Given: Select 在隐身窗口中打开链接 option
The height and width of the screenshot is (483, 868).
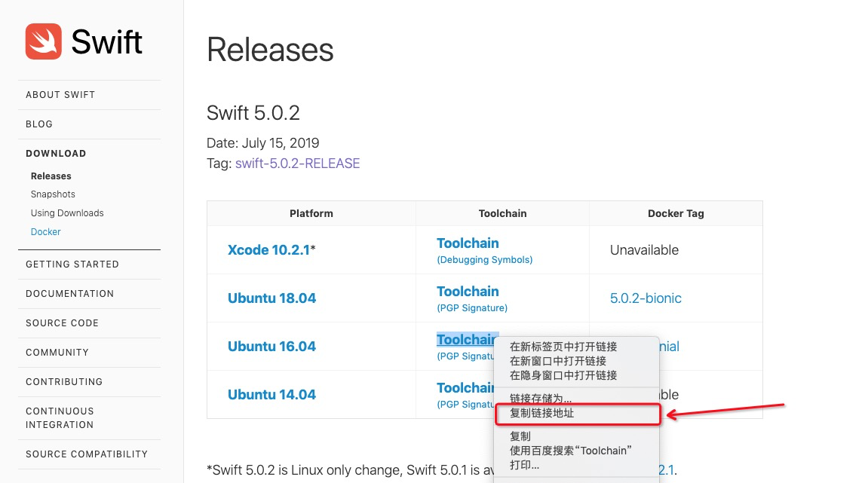Looking at the screenshot, I should click(x=563, y=376).
